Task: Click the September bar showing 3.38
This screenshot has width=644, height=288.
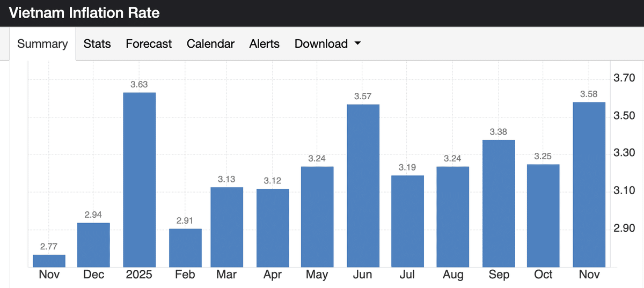Action: tap(499, 203)
